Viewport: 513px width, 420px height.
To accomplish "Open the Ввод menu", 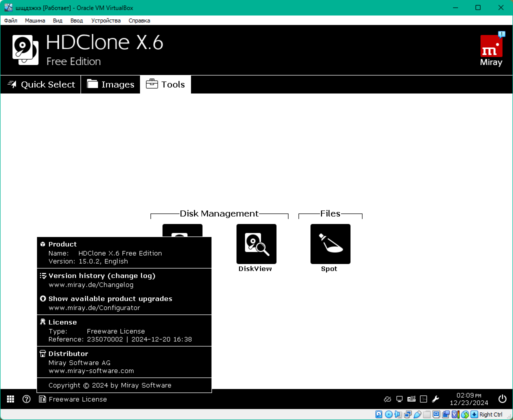I will point(76,20).
